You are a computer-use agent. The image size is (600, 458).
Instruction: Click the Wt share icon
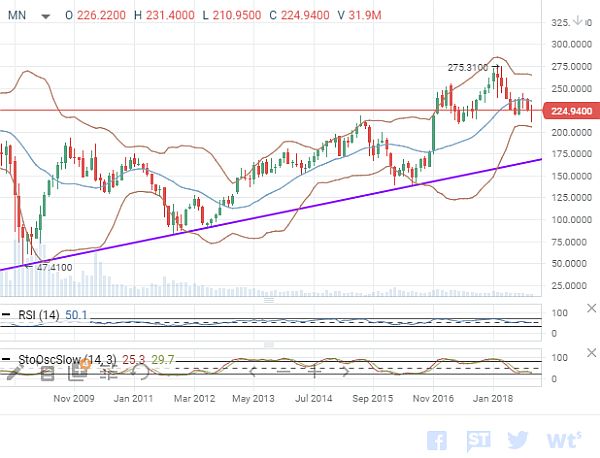[x=564, y=440]
